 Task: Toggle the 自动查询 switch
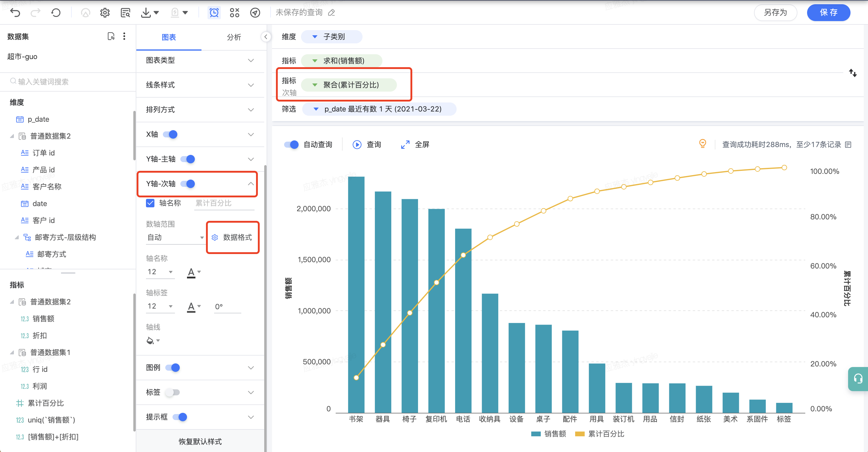point(291,144)
